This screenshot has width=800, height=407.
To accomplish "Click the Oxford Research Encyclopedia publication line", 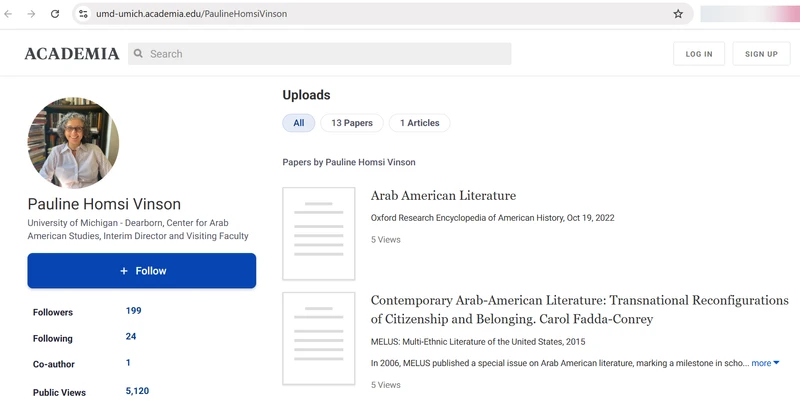I will click(493, 218).
